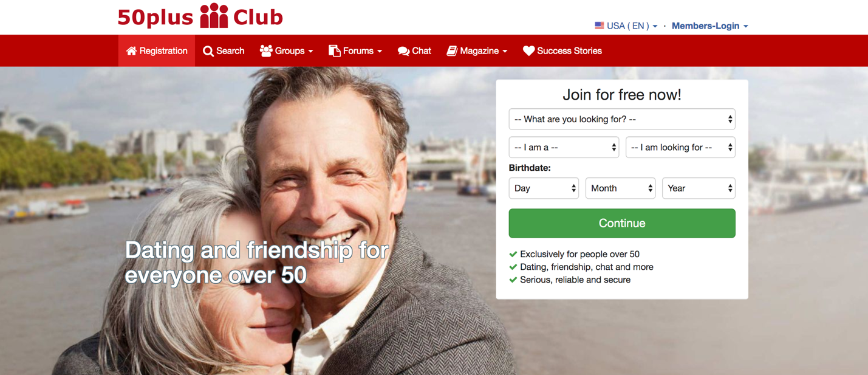This screenshot has width=868, height=375.
Task: Expand the USA ( EN ) language selector
Action: coord(626,26)
